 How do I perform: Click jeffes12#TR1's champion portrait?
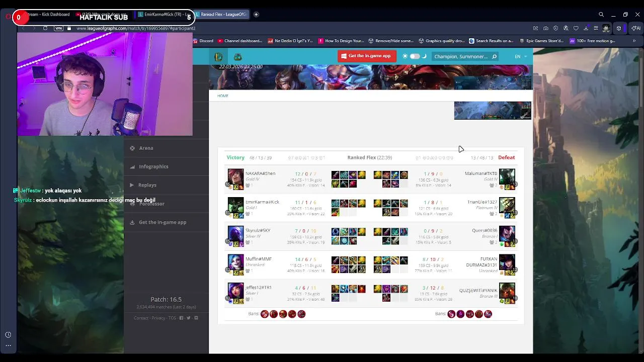point(235,291)
